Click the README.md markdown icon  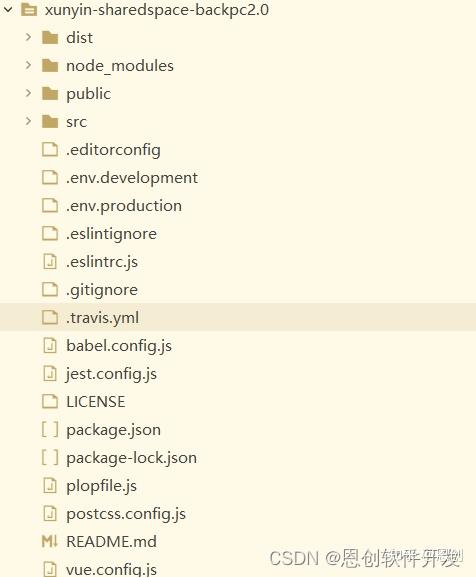click(50, 541)
